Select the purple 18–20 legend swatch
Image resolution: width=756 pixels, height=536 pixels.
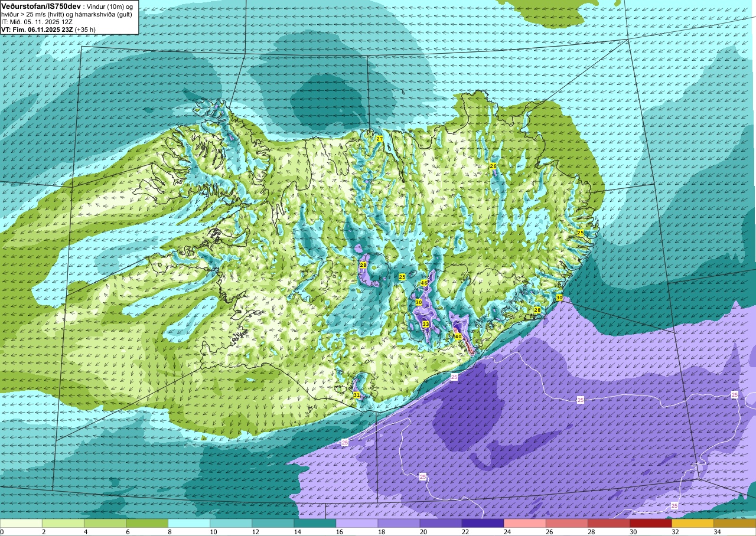click(399, 523)
